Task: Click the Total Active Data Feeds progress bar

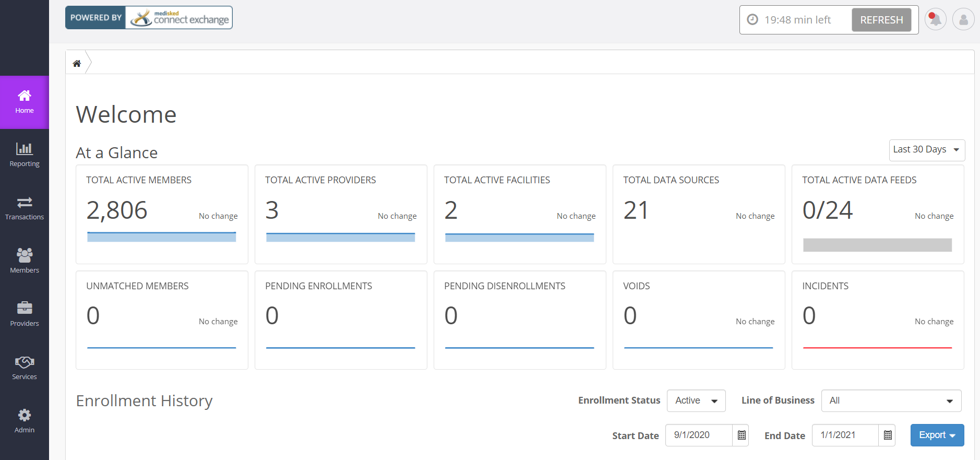Action: [877, 245]
